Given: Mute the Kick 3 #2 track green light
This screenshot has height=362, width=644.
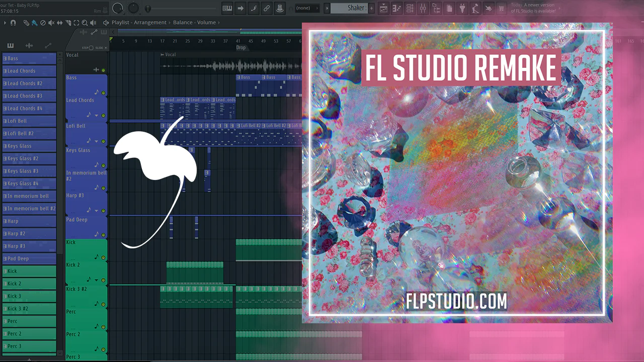Looking at the screenshot, I should [x=104, y=304].
